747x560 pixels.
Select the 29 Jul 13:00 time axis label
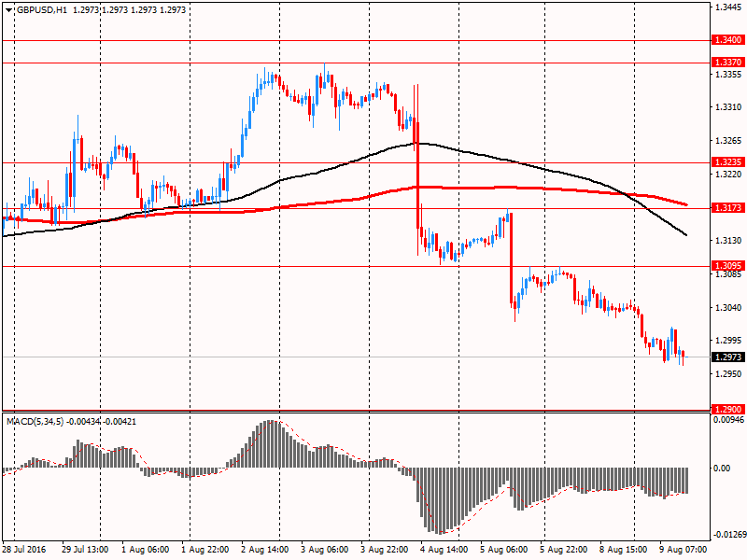(85, 550)
